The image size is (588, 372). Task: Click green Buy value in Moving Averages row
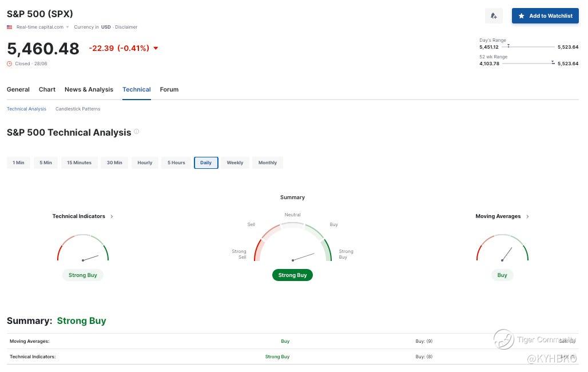285,341
